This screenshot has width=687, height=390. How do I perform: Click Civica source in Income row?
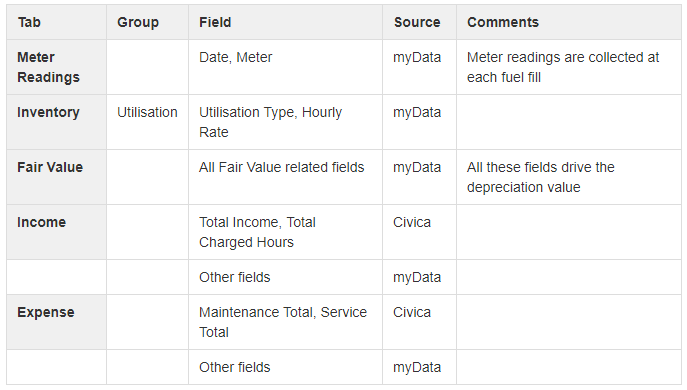(x=412, y=222)
